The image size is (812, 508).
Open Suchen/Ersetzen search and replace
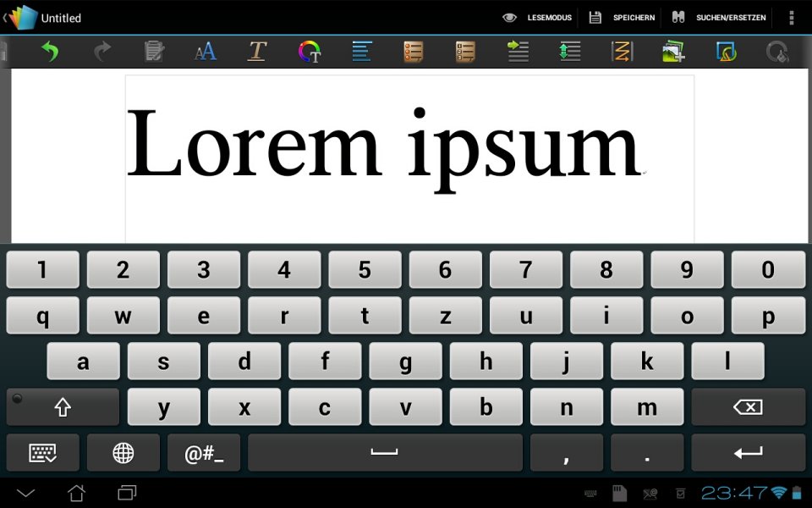719,18
